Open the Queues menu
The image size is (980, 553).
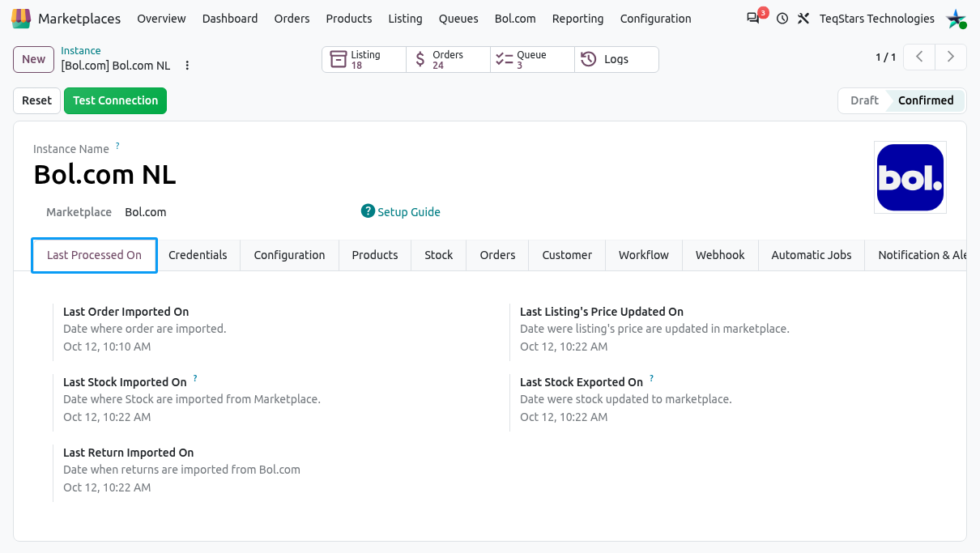click(x=458, y=19)
